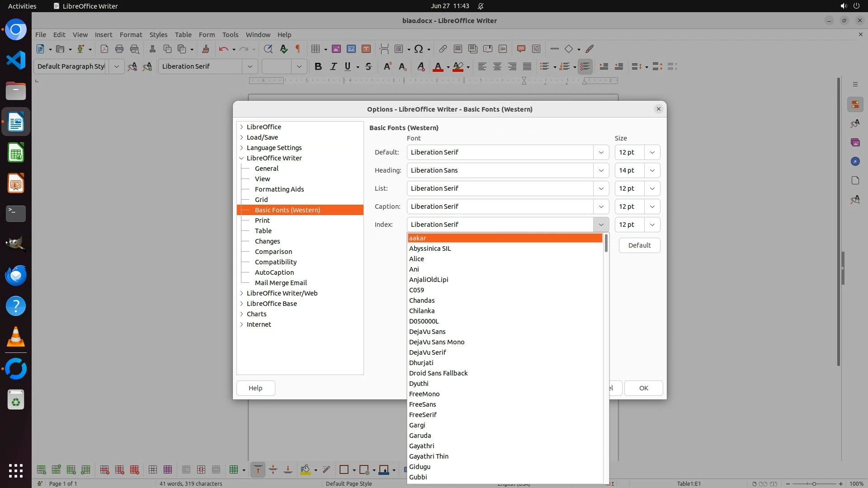Screen dimensions: 868x488
Task: Toggle underline formatting
Action: point(347,66)
